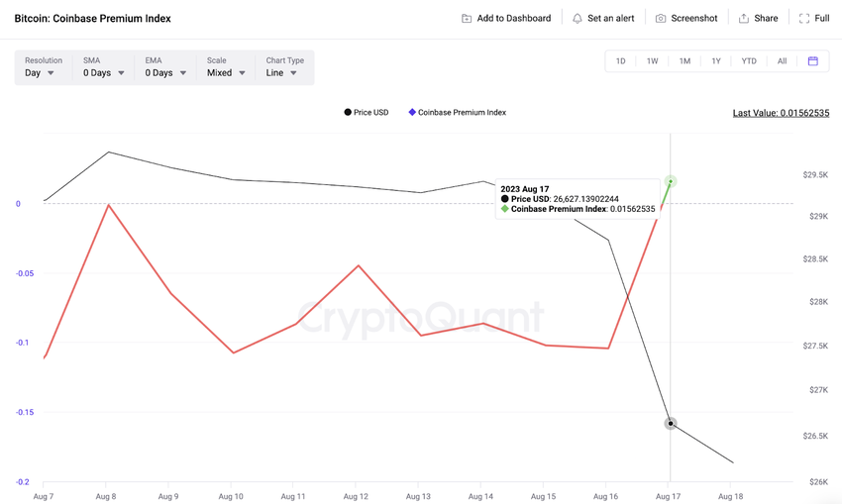This screenshot has width=842, height=504.
Task: Click the Set an alert label
Action: (610, 18)
